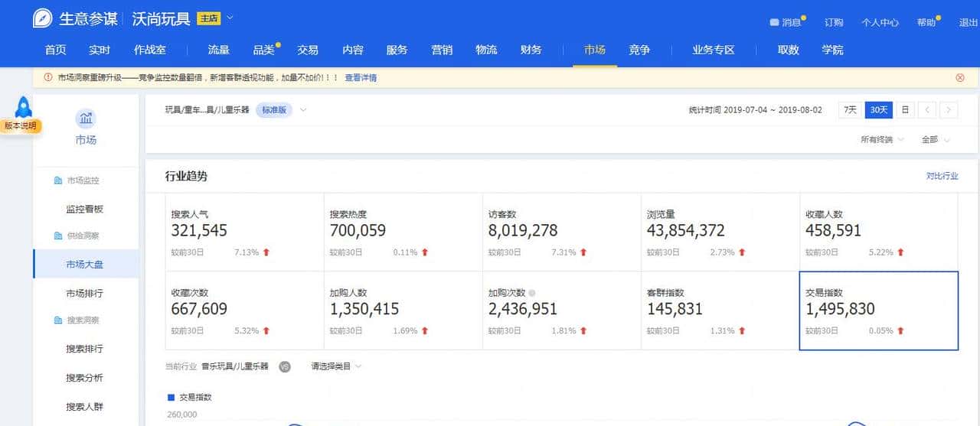
Task: Open the 首页 nav tab
Action: [55, 50]
